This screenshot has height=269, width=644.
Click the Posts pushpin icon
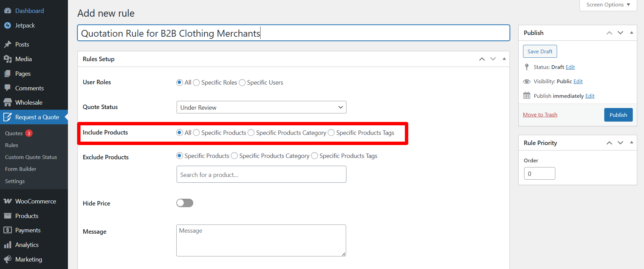coord(7,44)
